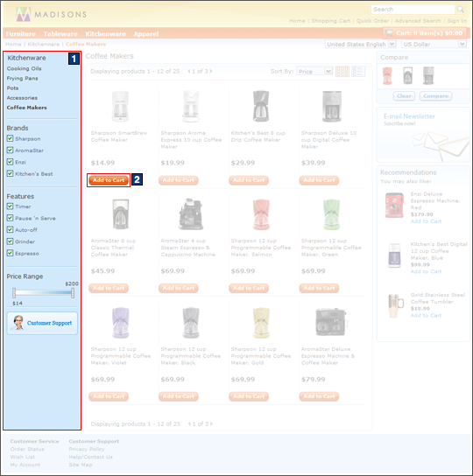Toggle the Auto-off feature checkbox
Image resolution: width=473 pixels, height=476 pixels.
click(x=10, y=229)
